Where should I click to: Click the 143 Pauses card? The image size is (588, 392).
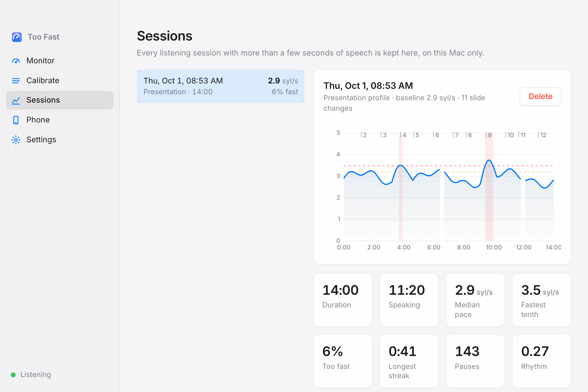pos(475,361)
